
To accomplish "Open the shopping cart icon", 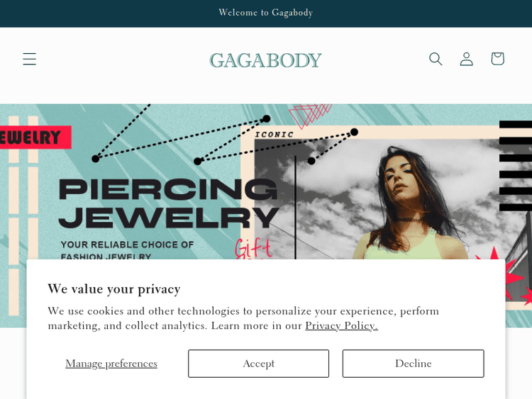I will pos(497,59).
